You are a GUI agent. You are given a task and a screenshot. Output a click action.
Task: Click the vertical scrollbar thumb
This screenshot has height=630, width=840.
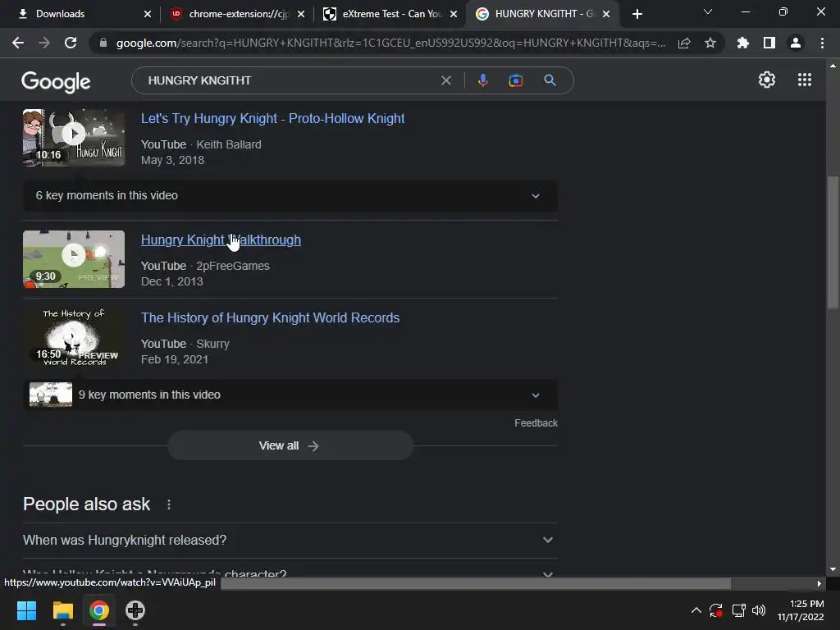coord(833,242)
